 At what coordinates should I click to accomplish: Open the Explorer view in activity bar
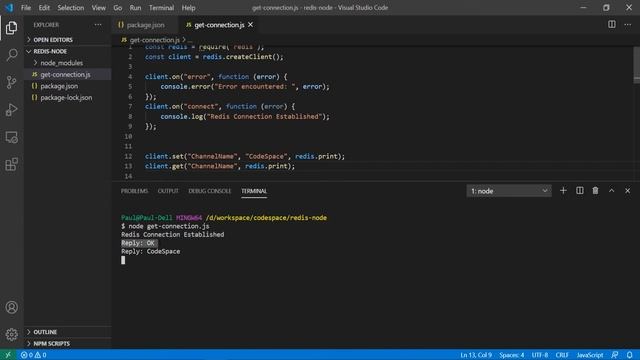point(11,28)
